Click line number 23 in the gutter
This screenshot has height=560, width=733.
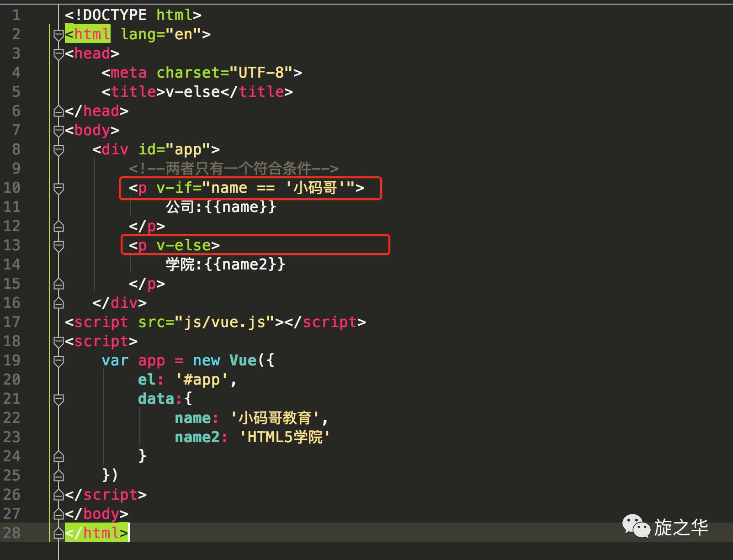pyautogui.click(x=12, y=437)
